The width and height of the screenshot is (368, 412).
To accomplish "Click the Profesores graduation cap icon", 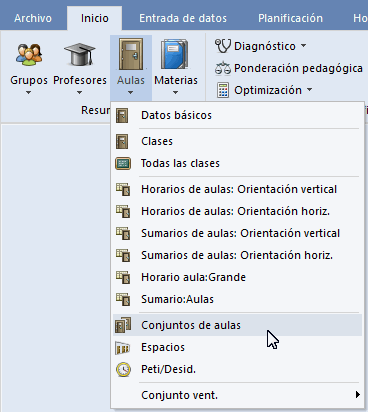I will click(x=80, y=54).
